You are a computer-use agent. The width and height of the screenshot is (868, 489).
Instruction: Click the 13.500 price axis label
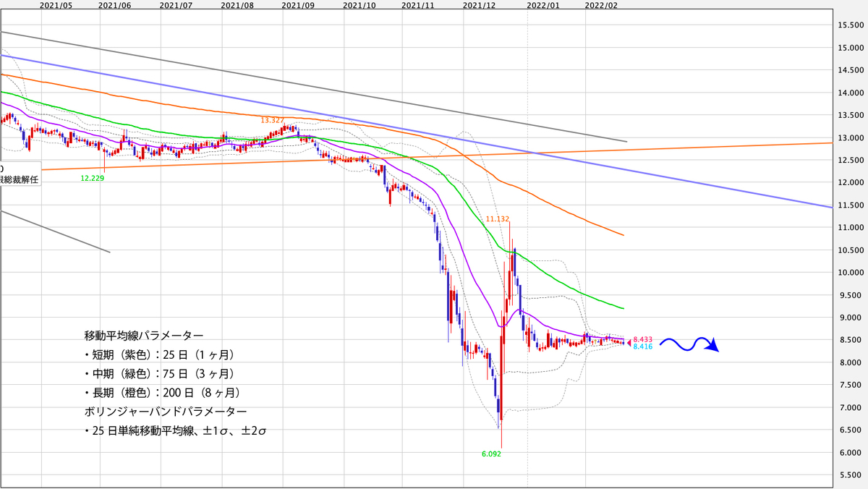[851, 115]
